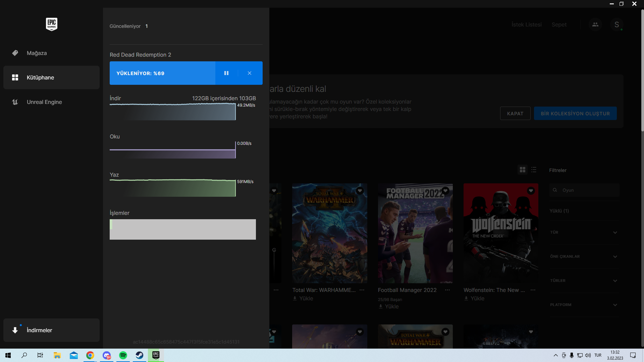The image size is (644, 362).
Task: Open the friends list icon
Action: pyautogui.click(x=595, y=24)
